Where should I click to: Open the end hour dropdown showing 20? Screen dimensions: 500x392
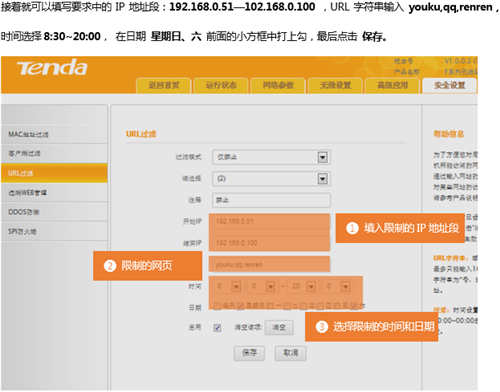pos(303,286)
